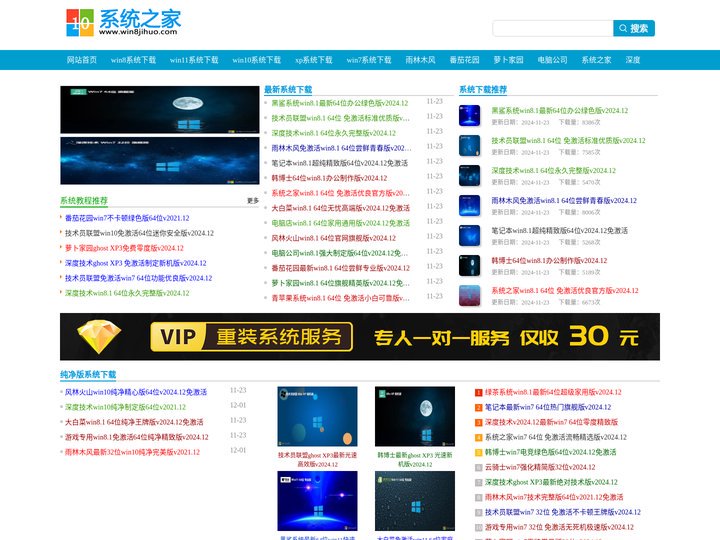Open 游戏专用win7 32位 免激活无死机极速版 link
The width and height of the screenshot is (720, 540).
click(559, 527)
